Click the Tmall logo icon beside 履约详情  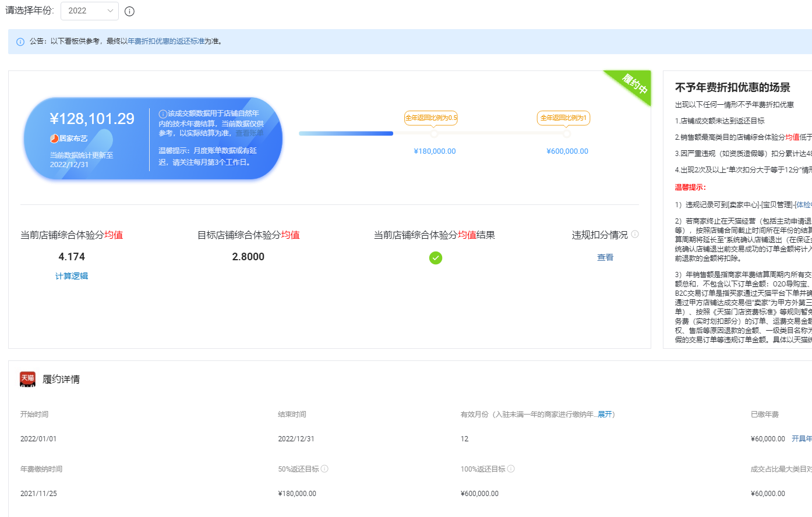28,379
